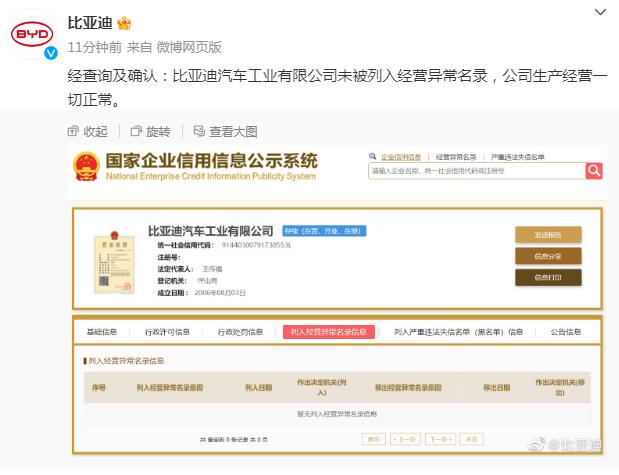Click the national emblem logo

[x=86, y=166]
